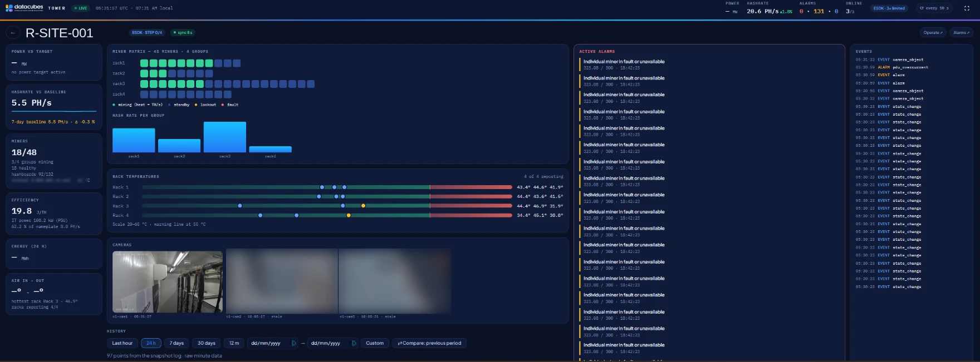
Task: Click the rack3 hash rate bar
Action: pos(225,137)
